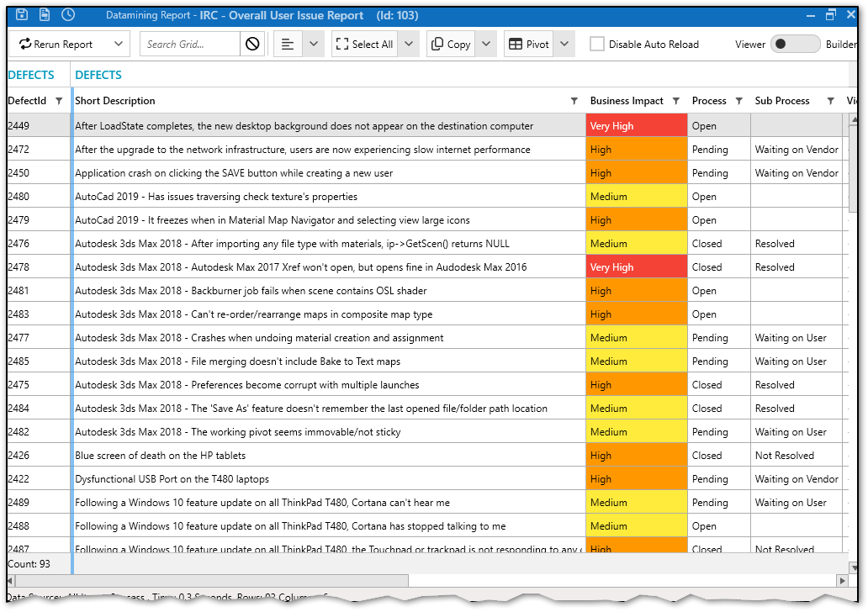Image resolution: width=868 pixels, height=612 pixels.
Task: Click the horizontal scrollbar thumb
Action: pos(211,580)
